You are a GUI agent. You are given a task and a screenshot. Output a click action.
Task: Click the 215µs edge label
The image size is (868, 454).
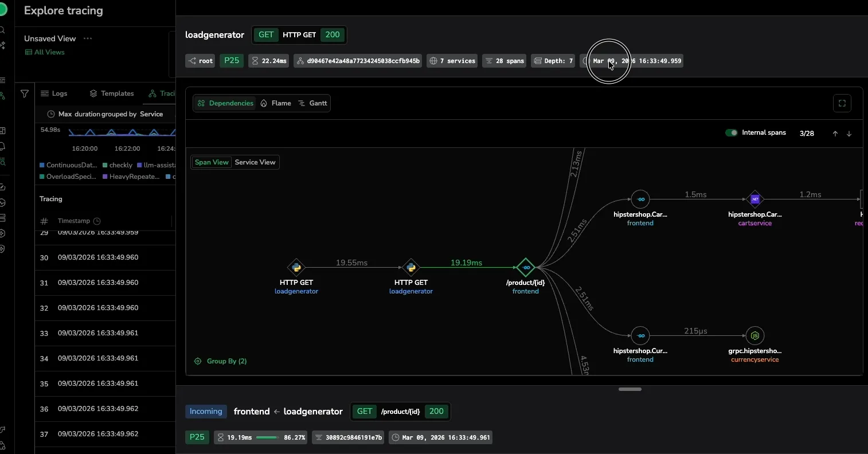point(695,331)
